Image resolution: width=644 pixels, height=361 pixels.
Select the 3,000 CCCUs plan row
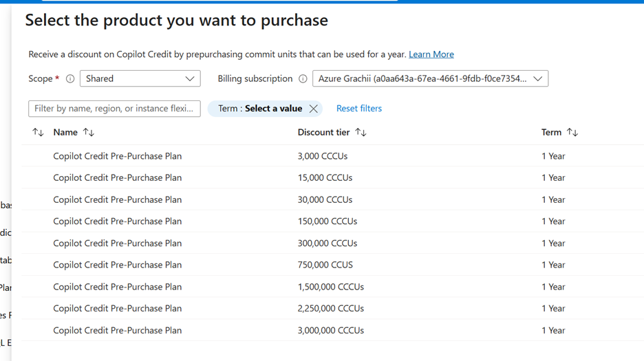tap(333, 156)
